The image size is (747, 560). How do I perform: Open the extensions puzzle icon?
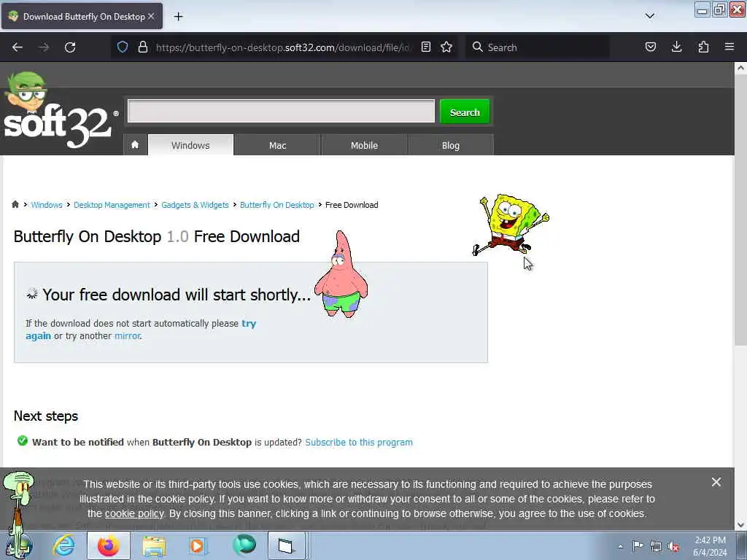(703, 47)
